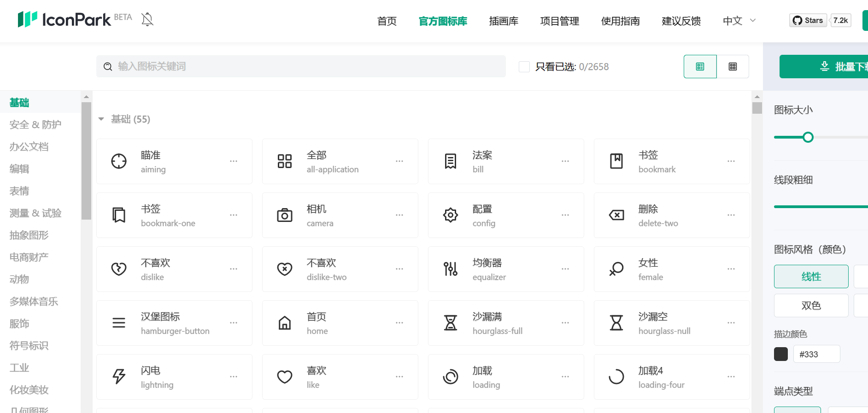Viewport: 868px width, 413px height.
Task: Enable the 只看已选 checkbox
Action: coord(524,67)
